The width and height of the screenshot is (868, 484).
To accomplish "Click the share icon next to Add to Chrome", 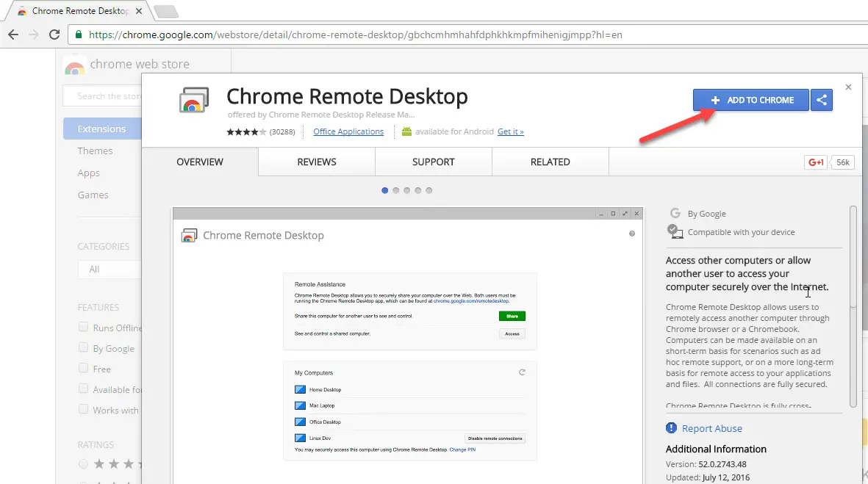I will pos(822,100).
